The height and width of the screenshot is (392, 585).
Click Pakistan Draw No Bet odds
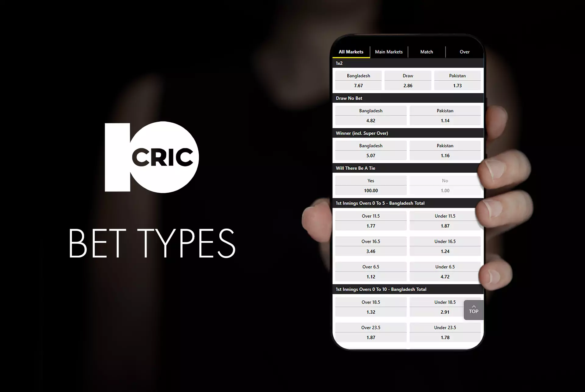pyautogui.click(x=445, y=116)
